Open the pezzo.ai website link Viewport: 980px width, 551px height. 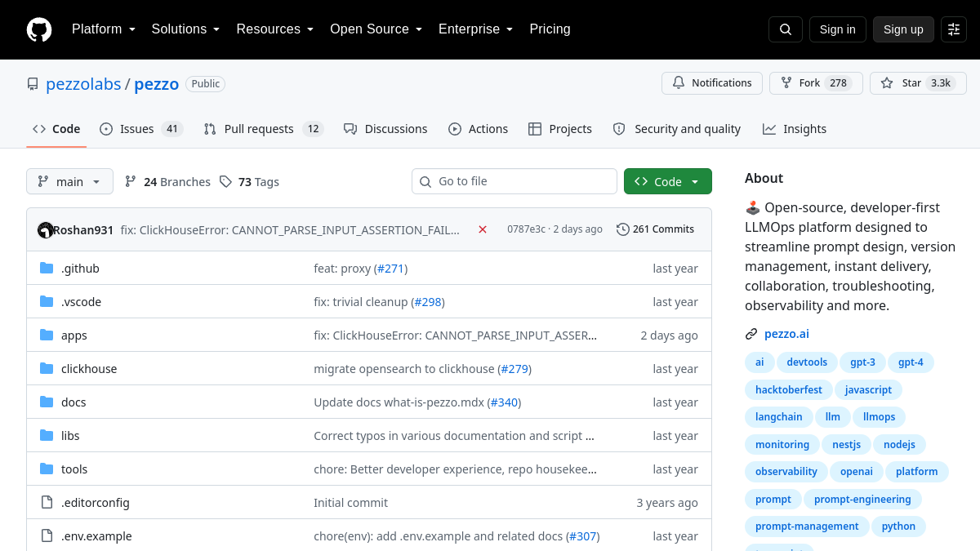pyautogui.click(x=786, y=334)
